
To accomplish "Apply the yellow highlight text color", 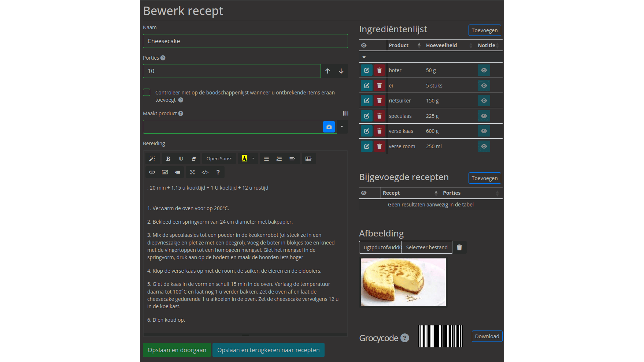I will click(244, 158).
